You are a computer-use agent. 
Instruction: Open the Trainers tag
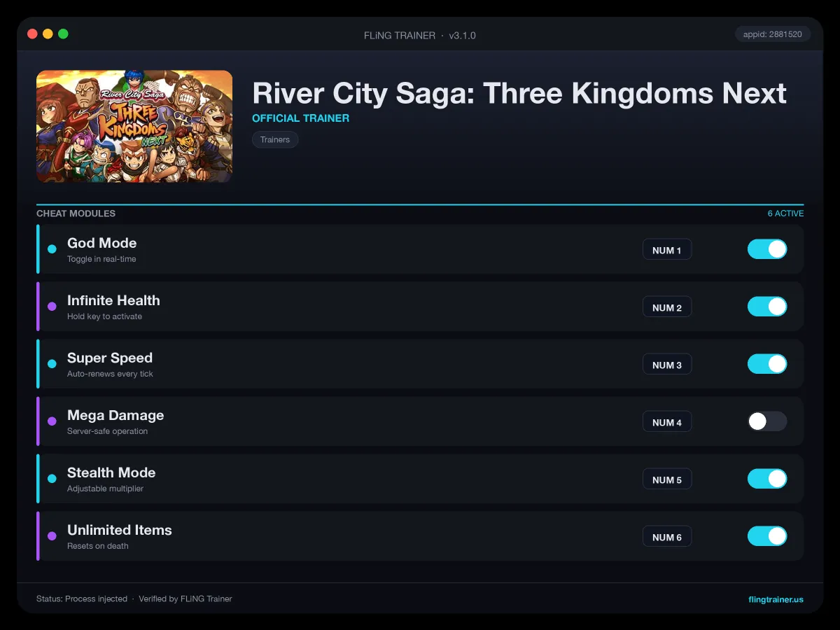(x=275, y=140)
